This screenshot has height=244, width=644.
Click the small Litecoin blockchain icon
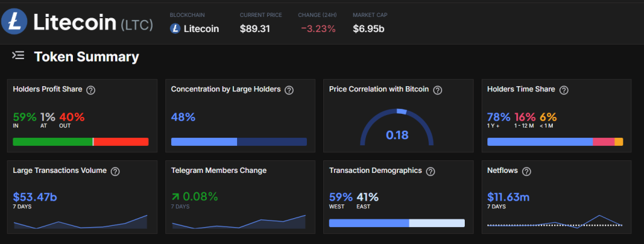[175, 29]
